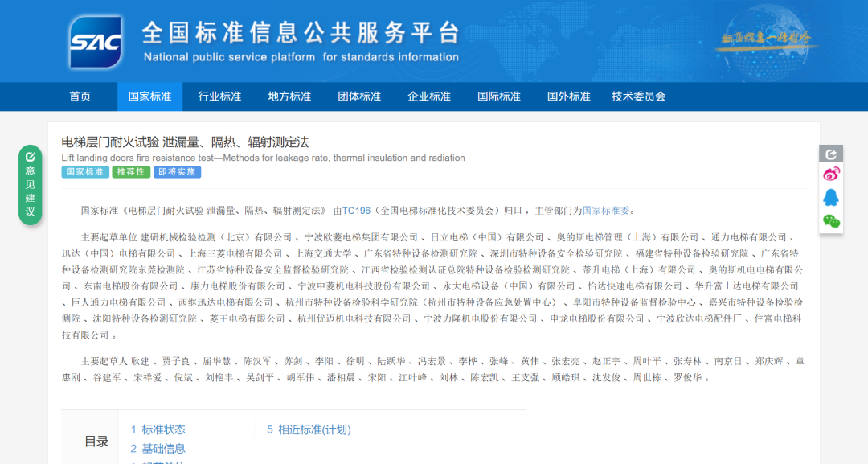Screen dimensions: 868x464
Task: Open the 意见建议 feedback side button
Action: pyautogui.click(x=31, y=185)
